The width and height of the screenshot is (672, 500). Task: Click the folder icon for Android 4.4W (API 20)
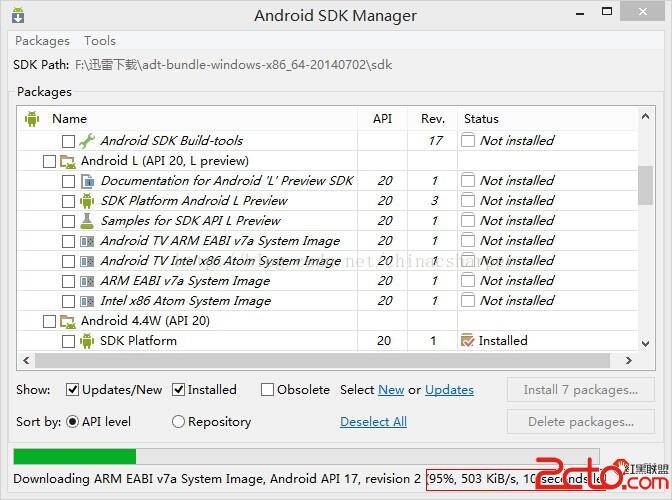pos(68,321)
